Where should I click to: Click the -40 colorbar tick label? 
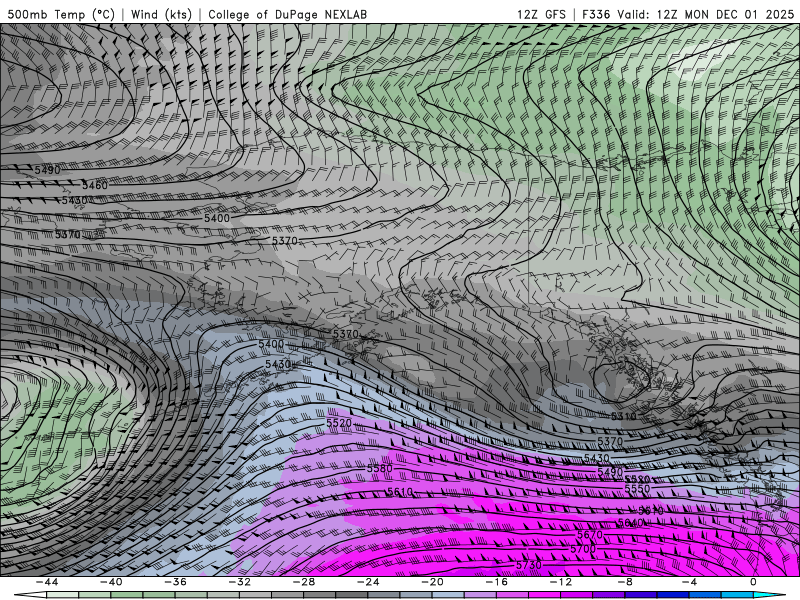click(x=111, y=582)
